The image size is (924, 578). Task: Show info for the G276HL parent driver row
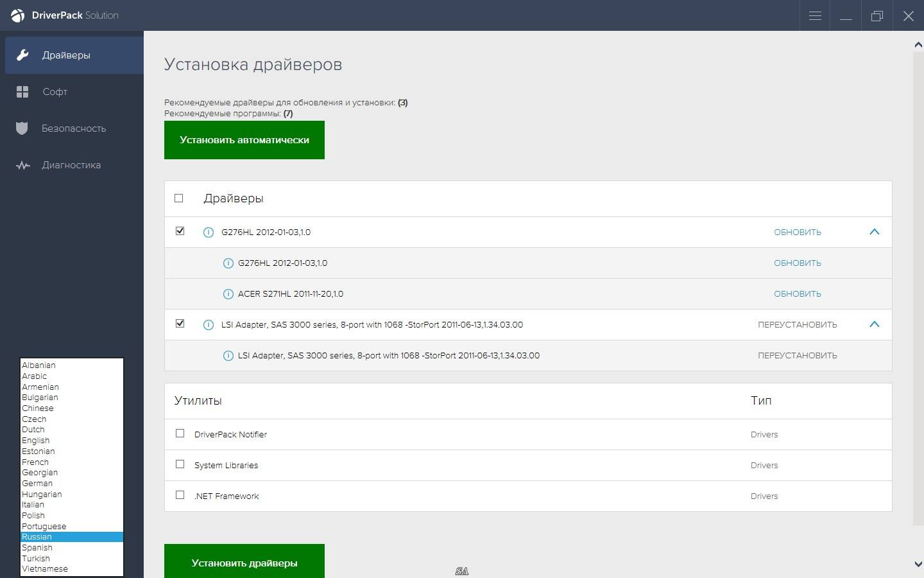click(x=208, y=232)
